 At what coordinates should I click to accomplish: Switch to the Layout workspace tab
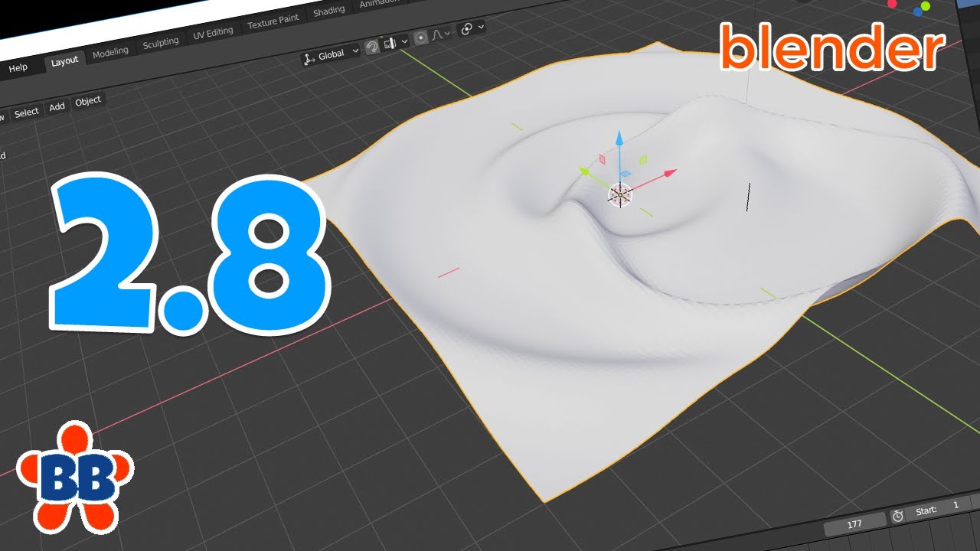coord(64,61)
